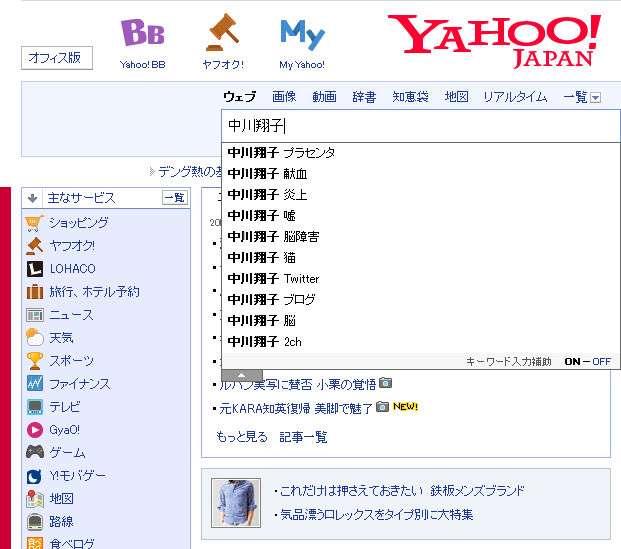The width and height of the screenshot is (621, 549).
Task: Expand the 一覧 search category dropdown arrow
Action: tap(595, 97)
